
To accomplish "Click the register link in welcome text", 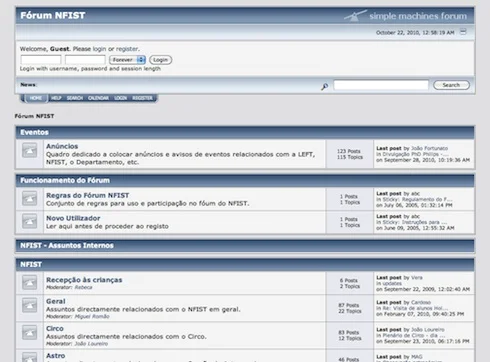I will pos(127,49).
